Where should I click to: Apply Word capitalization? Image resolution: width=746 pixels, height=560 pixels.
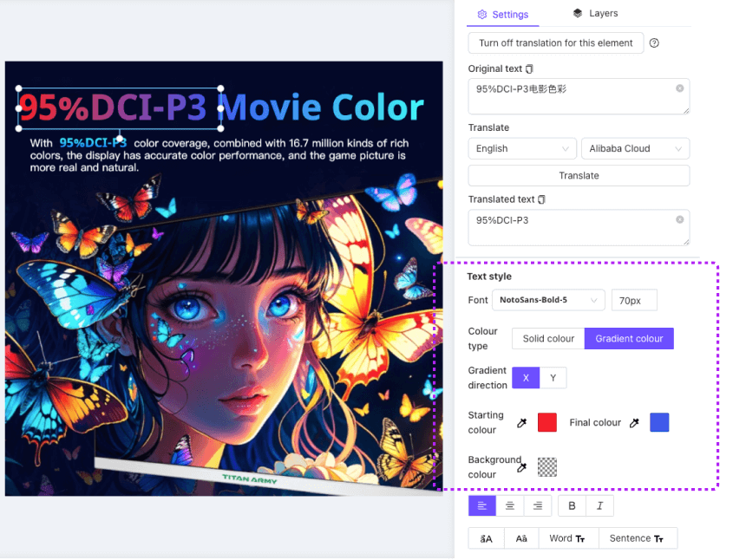(568, 538)
